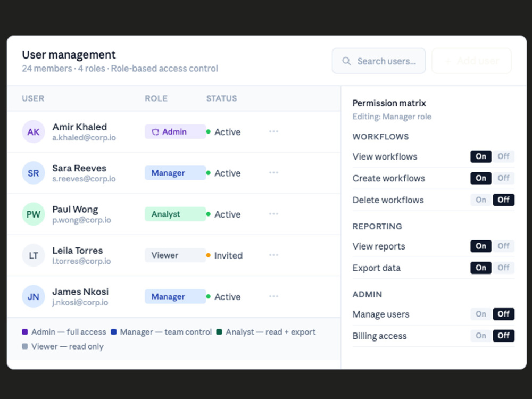The image size is (532, 399).
Task: Set View workflows to On
Action: 481,156
